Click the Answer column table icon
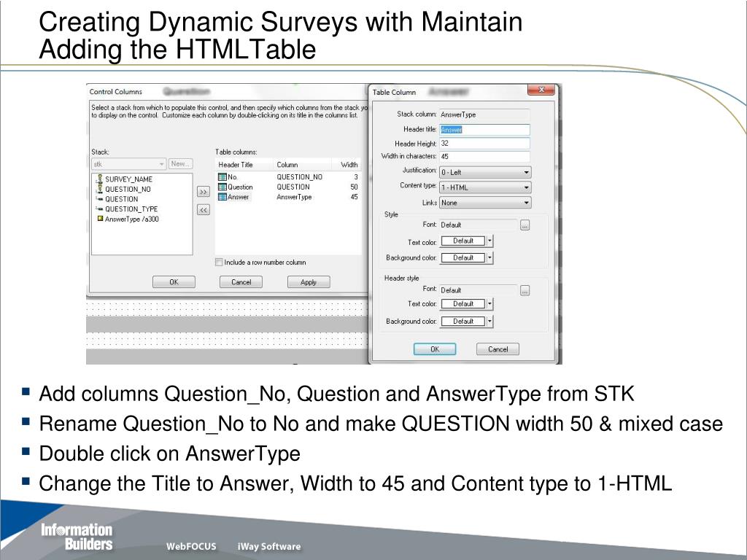Image resolution: width=747 pixels, height=560 pixels. (x=222, y=197)
